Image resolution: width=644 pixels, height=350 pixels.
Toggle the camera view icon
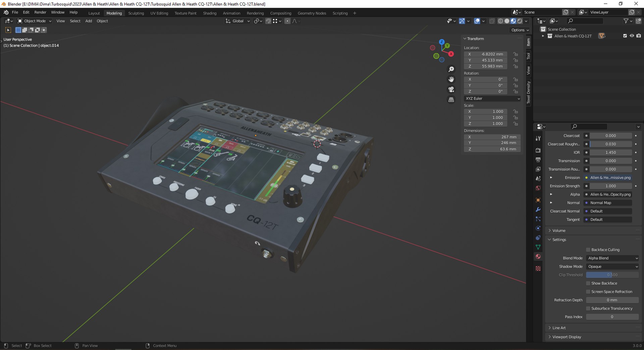click(451, 90)
